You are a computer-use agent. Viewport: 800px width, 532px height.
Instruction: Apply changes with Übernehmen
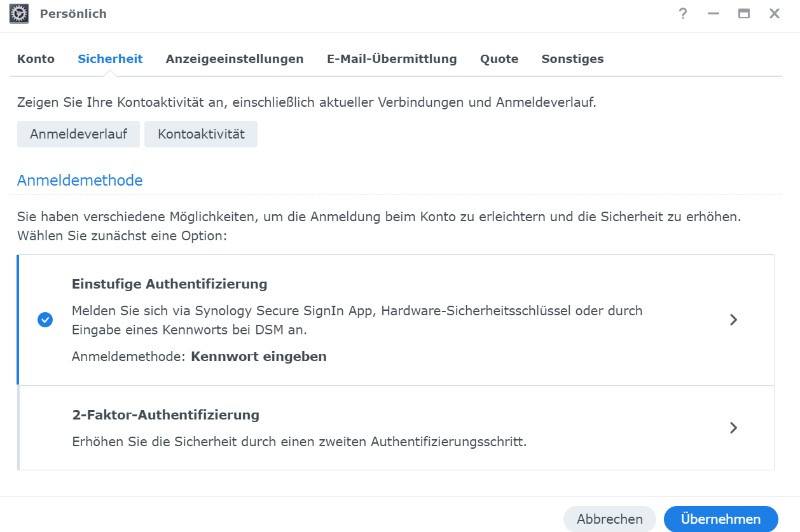click(x=721, y=519)
